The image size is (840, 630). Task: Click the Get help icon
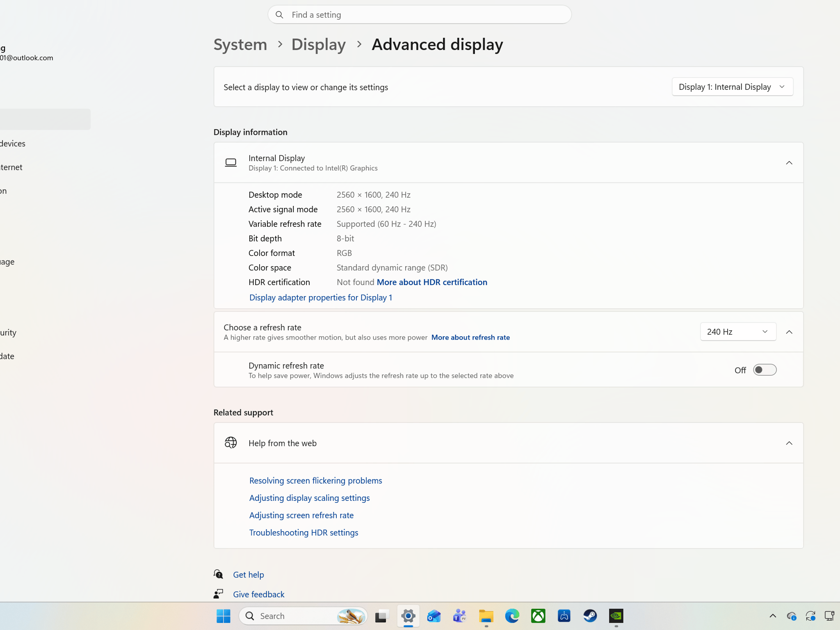218,574
